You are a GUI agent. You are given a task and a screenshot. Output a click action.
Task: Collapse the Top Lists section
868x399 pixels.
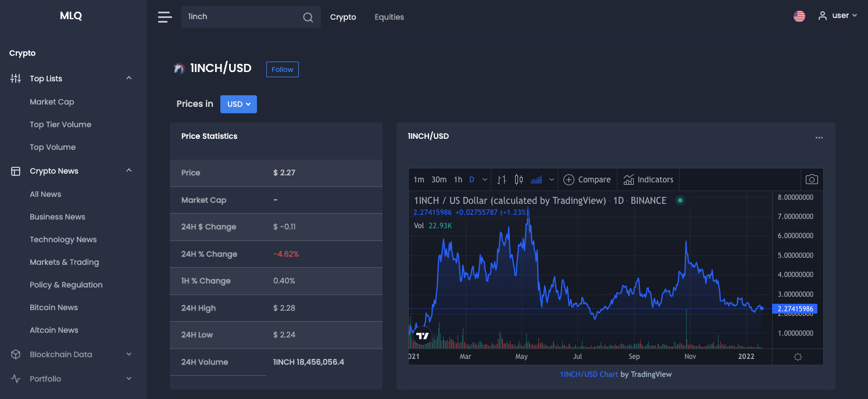(x=129, y=78)
